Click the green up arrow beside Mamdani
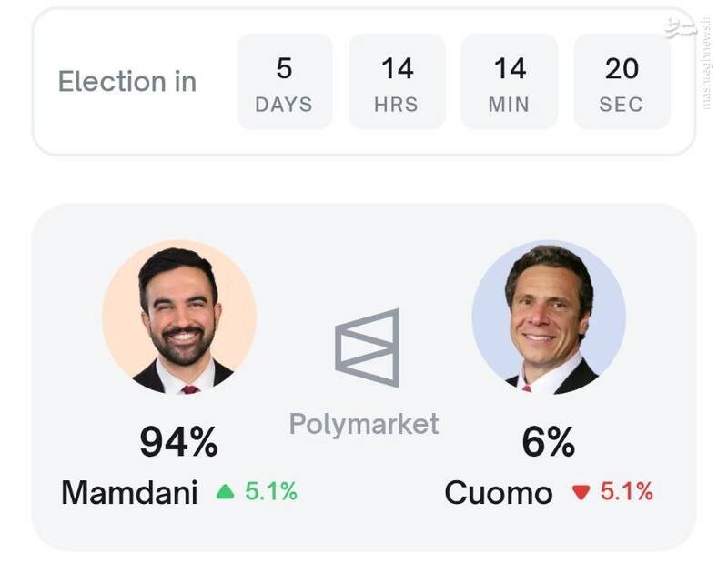Viewport: 728px width, 574px height. (x=226, y=492)
